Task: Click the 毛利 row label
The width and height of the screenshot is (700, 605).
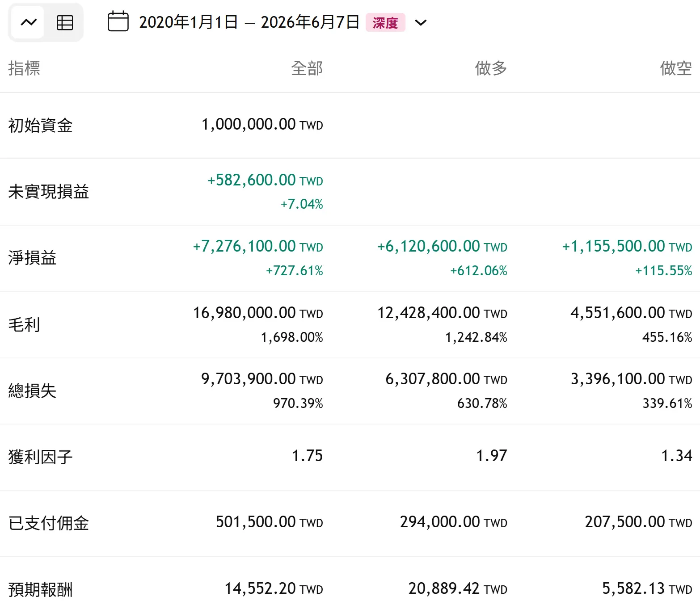Action: click(x=24, y=325)
